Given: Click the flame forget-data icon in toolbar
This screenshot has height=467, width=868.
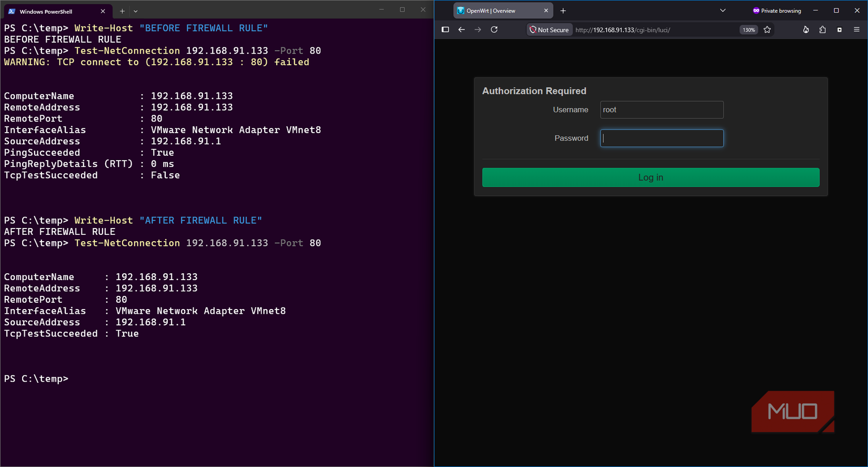Looking at the screenshot, I should 805,29.
